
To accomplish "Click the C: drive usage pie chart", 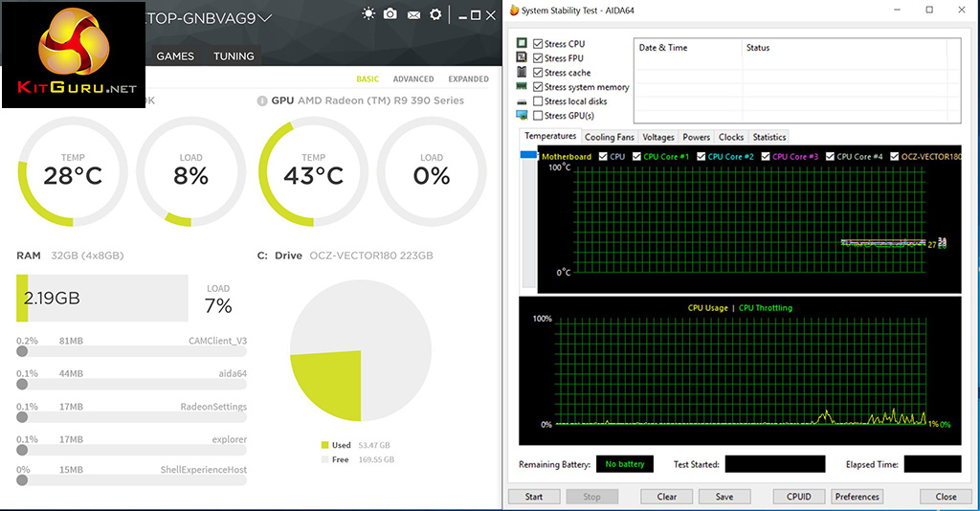I will click(361, 350).
